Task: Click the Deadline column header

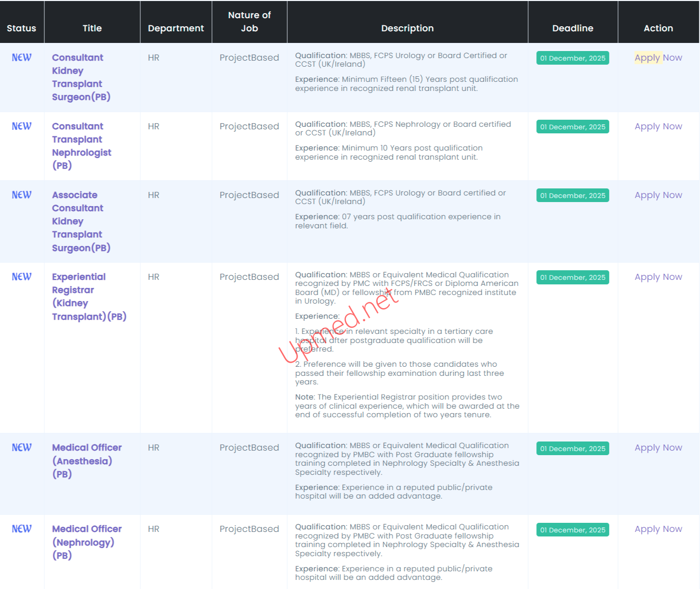Action: pyautogui.click(x=572, y=28)
